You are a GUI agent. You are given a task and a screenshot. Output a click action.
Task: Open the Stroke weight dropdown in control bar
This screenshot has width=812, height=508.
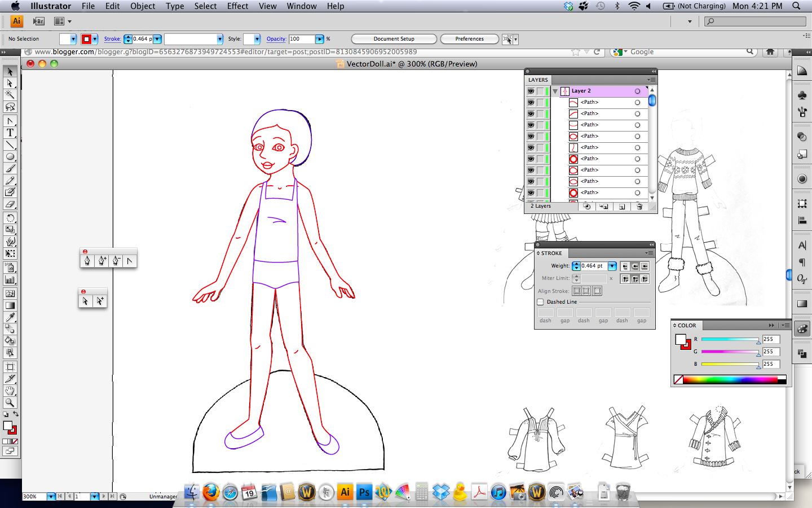(157, 39)
